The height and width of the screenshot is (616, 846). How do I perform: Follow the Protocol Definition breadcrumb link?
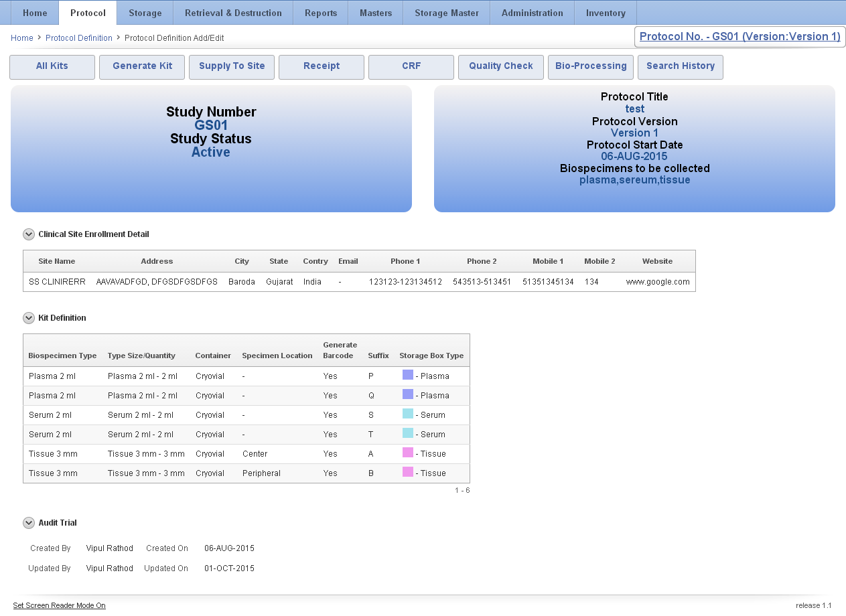click(x=79, y=38)
